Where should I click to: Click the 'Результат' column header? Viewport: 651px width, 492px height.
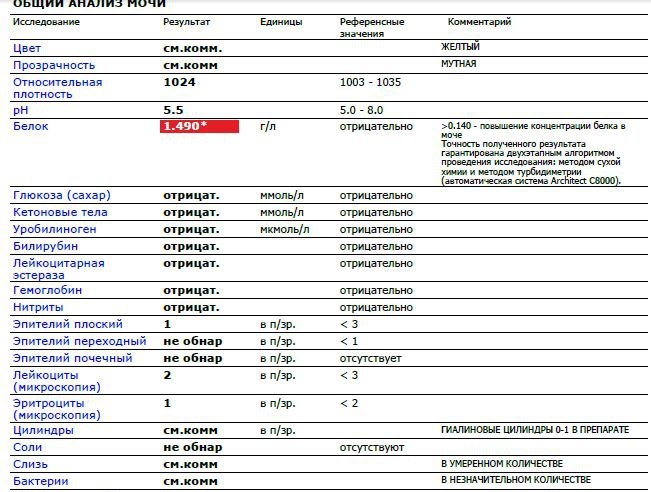pyautogui.click(x=186, y=22)
